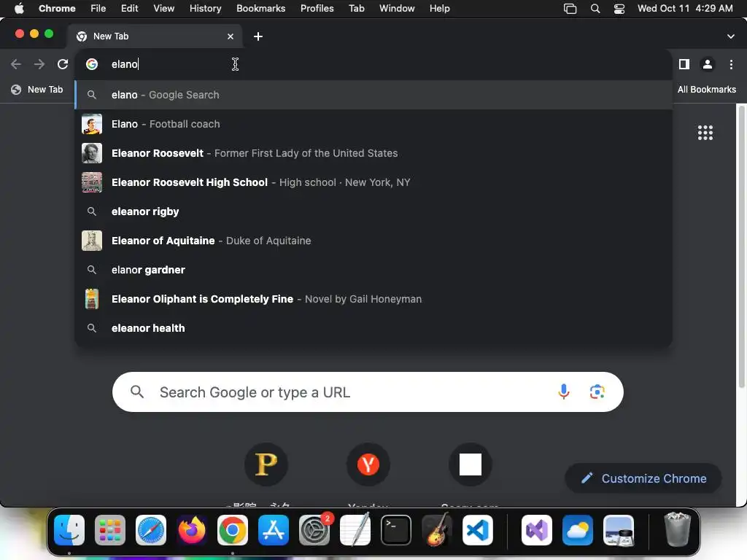The height and width of the screenshot is (560, 747).
Task: Start voice search with the microphone
Action: (x=564, y=392)
